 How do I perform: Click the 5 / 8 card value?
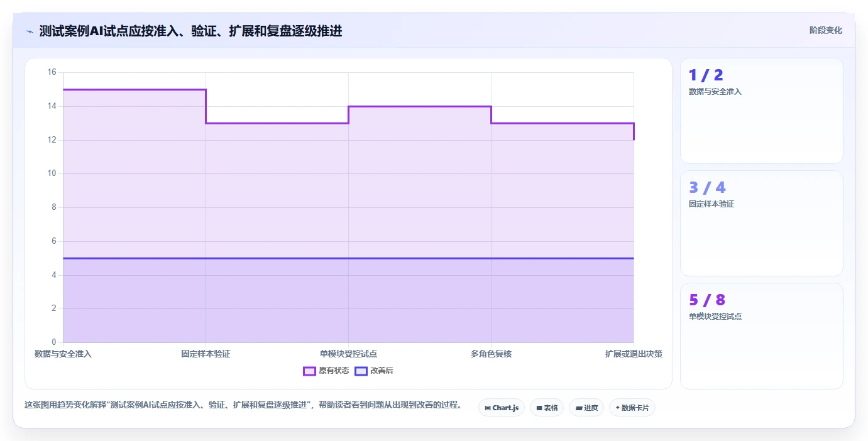[707, 300]
